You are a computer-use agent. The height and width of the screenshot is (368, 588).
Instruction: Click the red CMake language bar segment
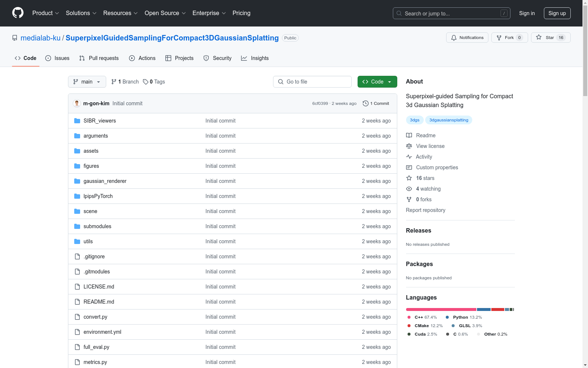click(498, 309)
